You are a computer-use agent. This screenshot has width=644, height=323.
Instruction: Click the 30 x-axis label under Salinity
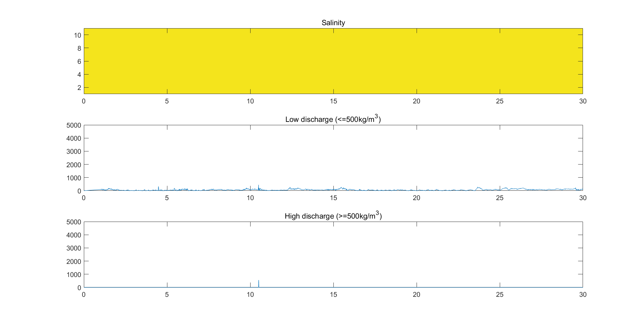(583, 101)
